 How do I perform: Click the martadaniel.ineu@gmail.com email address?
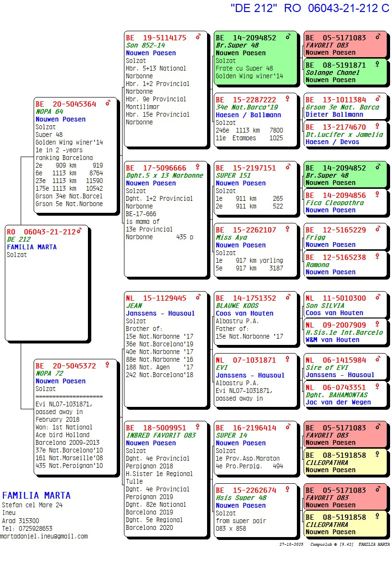44,536
